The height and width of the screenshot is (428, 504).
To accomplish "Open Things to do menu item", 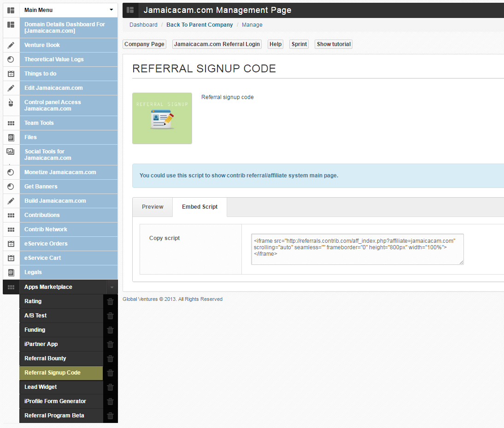I will 69,74.
